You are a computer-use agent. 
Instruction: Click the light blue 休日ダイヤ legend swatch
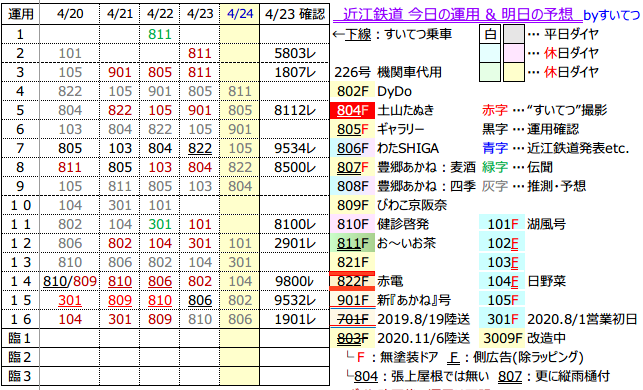click(x=490, y=53)
